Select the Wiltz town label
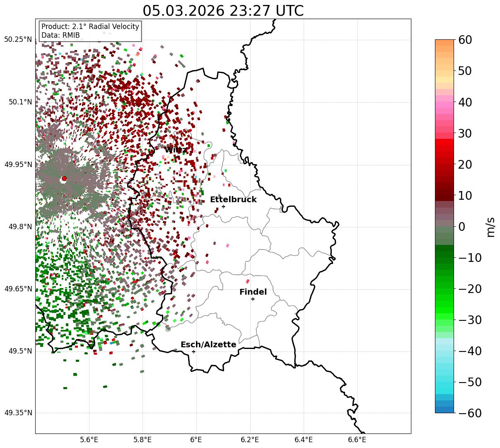 coord(176,150)
